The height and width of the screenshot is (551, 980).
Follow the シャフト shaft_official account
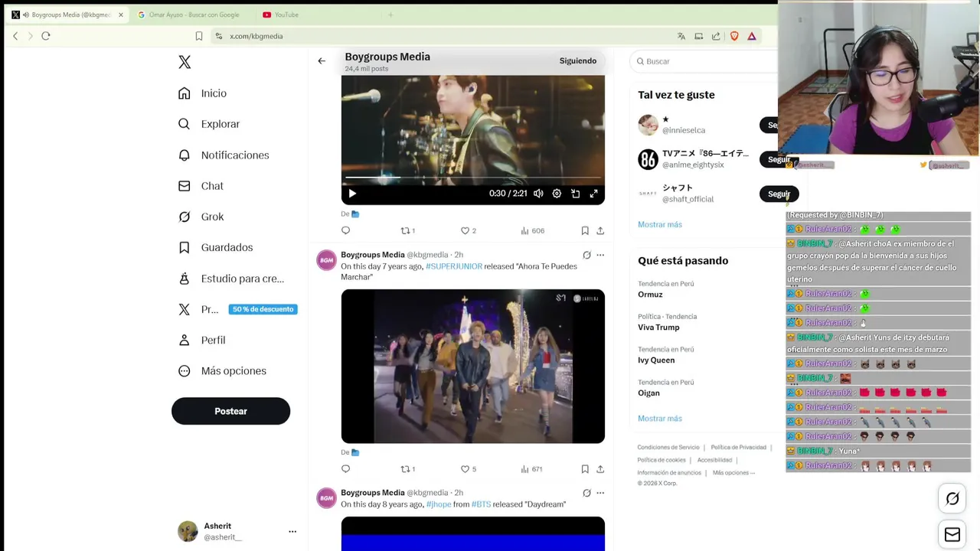[778, 194]
